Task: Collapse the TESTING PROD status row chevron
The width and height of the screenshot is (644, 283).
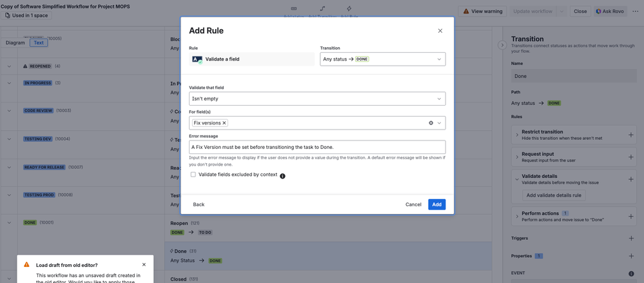Action: point(9,195)
